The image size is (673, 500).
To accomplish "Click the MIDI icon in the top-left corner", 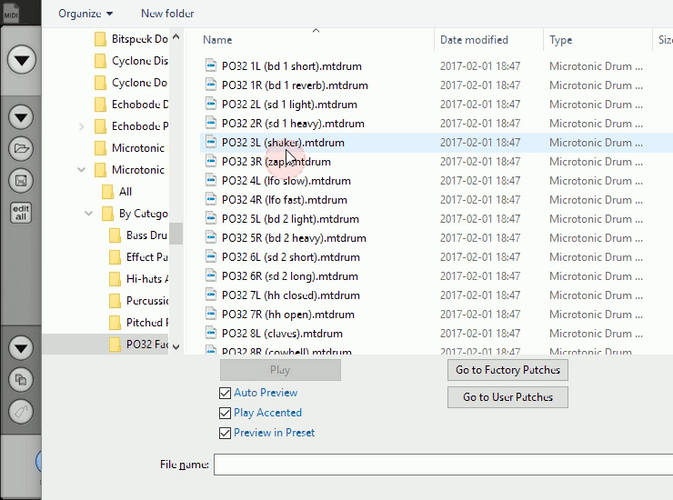I will (x=11, y=13).
